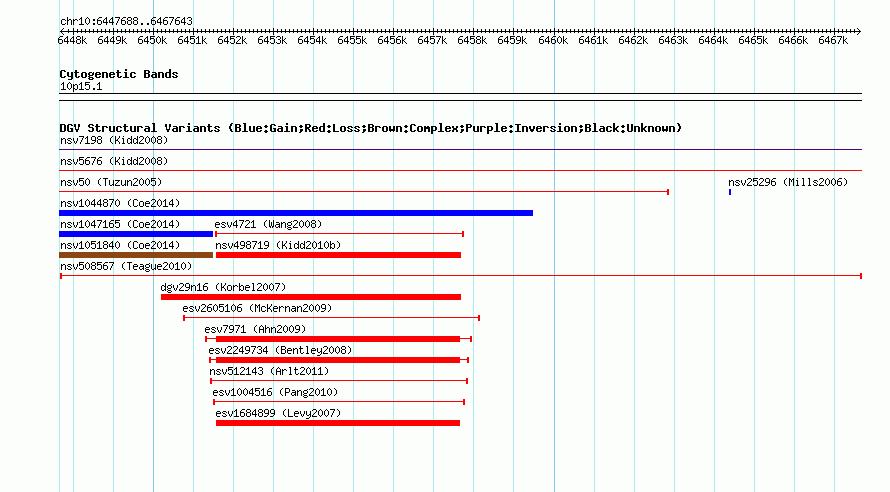
Task: Click the left arrow end of ruler
Action: [62, 31]
